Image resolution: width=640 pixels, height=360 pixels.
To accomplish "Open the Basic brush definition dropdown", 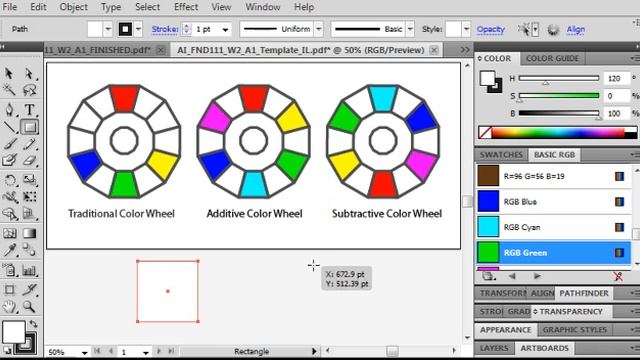I will click(410, 29).
